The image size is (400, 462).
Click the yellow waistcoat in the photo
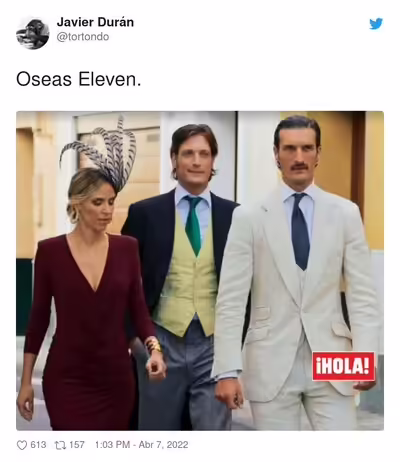coord(187,280)
